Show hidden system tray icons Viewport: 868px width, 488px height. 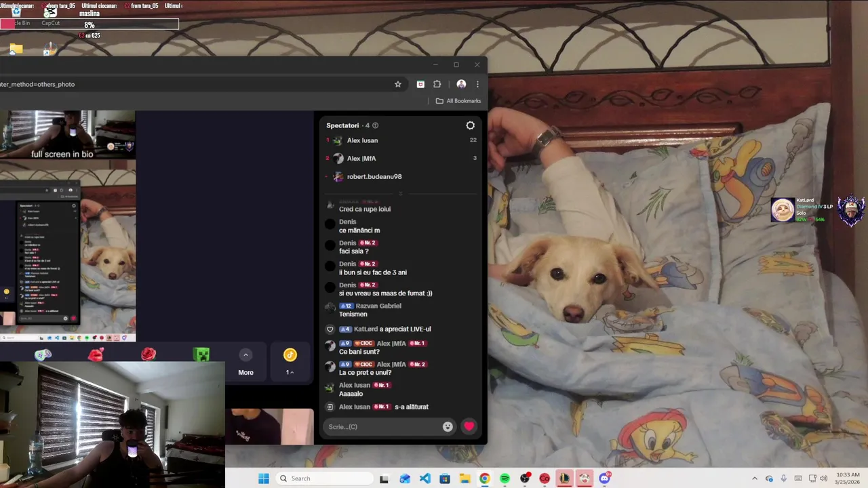[x=754, y=479]
